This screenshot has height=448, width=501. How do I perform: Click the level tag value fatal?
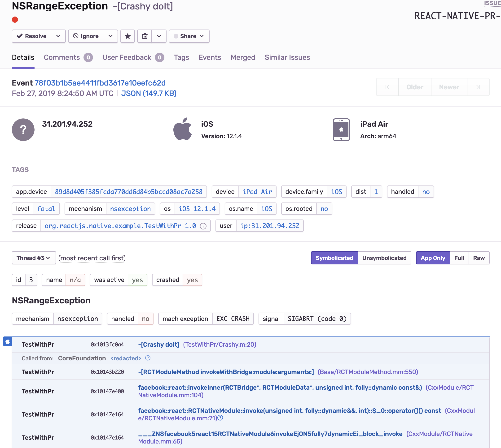[46, 209]
